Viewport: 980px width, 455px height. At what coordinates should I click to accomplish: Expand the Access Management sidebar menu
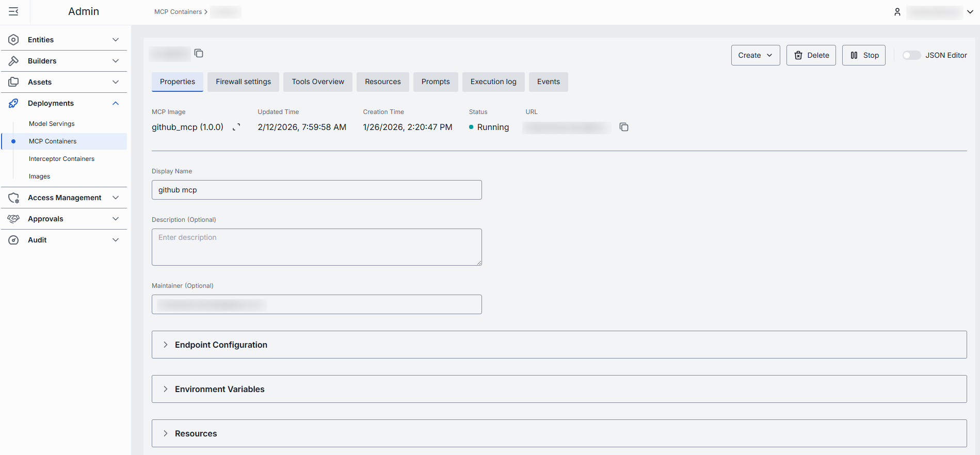(x=116, y=198)
